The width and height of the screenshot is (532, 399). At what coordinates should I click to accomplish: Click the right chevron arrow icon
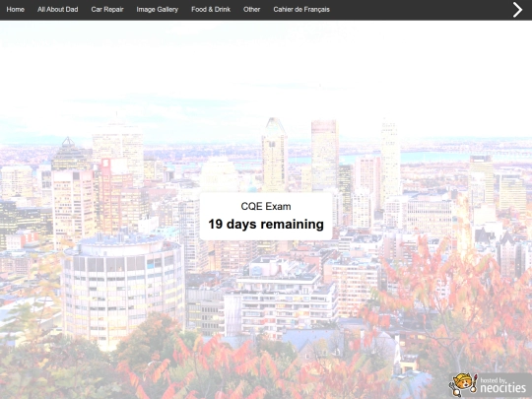pyautogui.click(x=517, y=10)
